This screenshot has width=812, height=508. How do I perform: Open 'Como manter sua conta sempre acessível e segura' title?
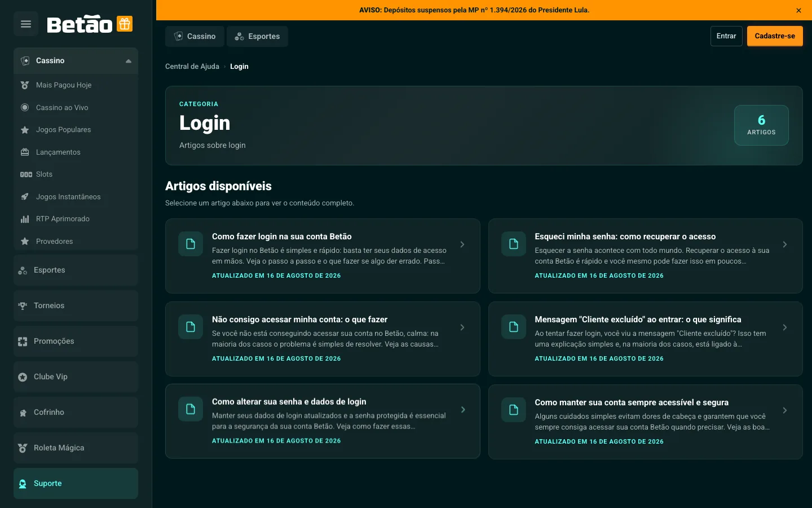point(632,402)
